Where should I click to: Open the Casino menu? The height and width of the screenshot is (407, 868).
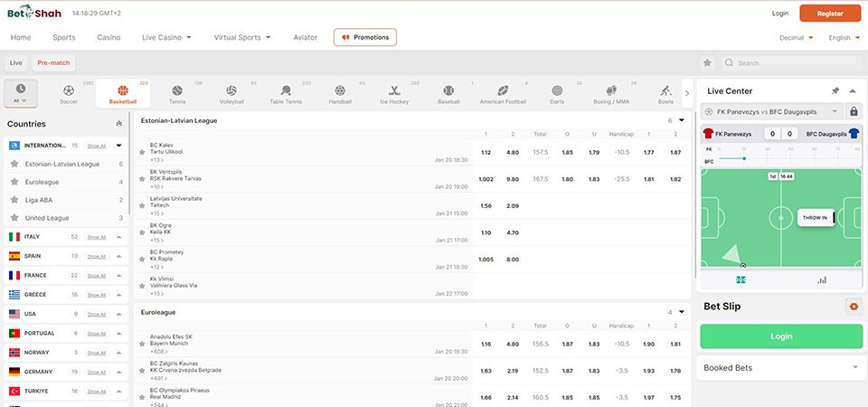coord(108,38)
